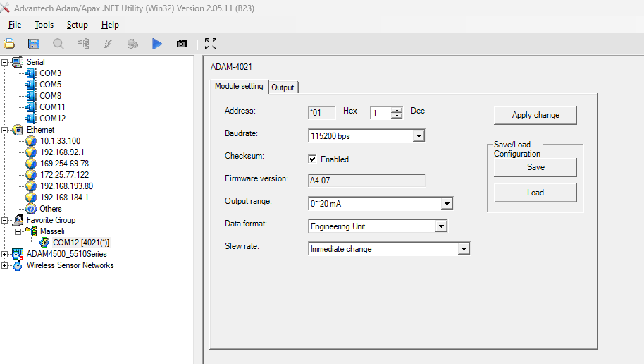
Task: Collapse the Serial tree node
Action: (x=4, y=63)
